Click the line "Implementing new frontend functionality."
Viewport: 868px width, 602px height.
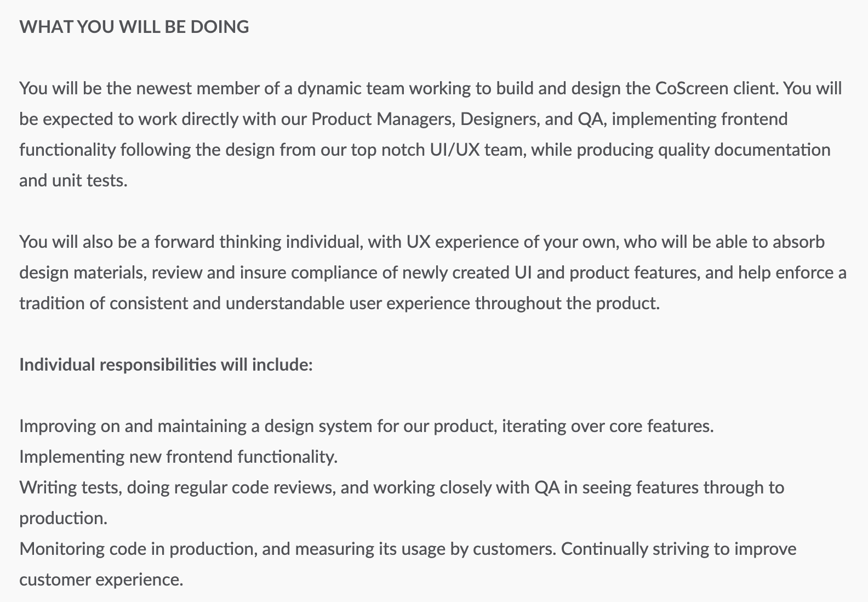pyautogui.click(x=179, y=457)
